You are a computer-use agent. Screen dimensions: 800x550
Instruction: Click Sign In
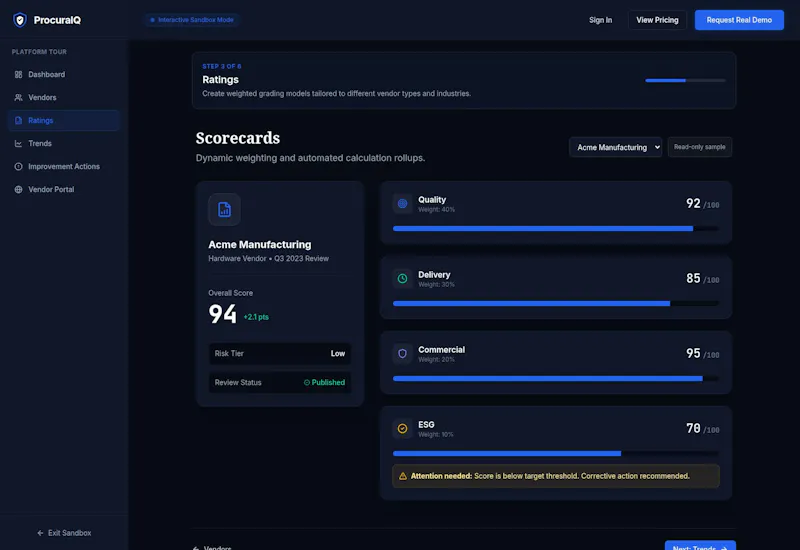coord(600,20)
